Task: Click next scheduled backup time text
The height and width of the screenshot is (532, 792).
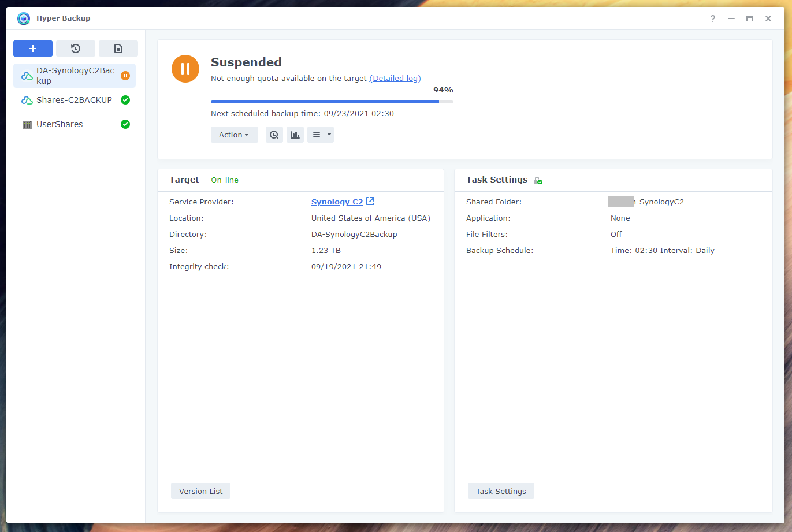Action: (302, 113)
